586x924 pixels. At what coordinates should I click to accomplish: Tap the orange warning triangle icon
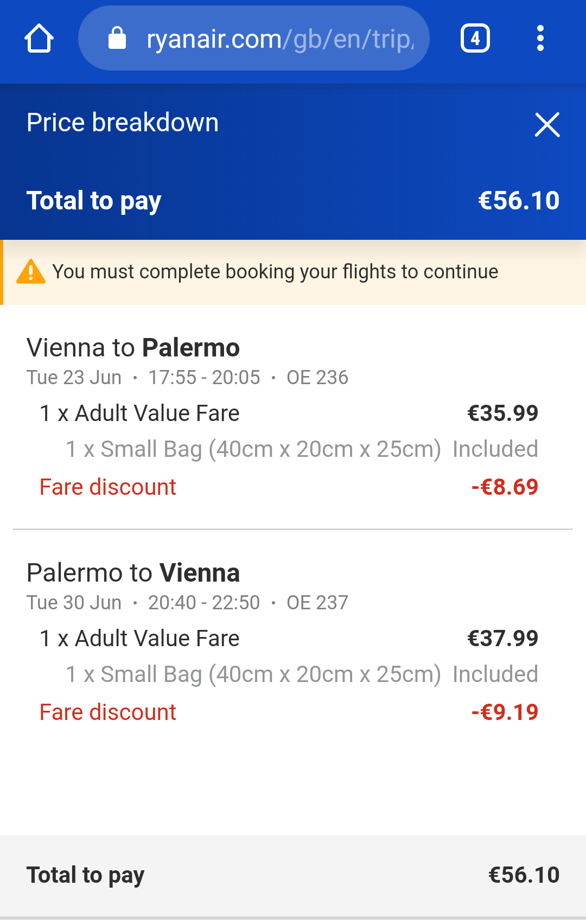point(31,272)
